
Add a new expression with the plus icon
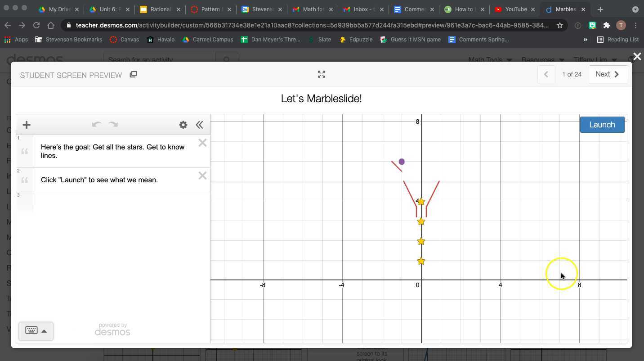(27, 125)
